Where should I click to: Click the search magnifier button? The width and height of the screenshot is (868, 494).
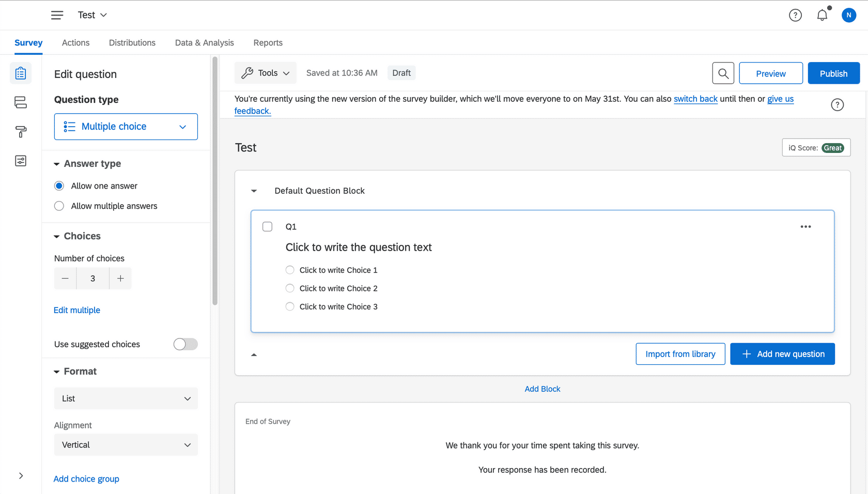click(723, 73)
